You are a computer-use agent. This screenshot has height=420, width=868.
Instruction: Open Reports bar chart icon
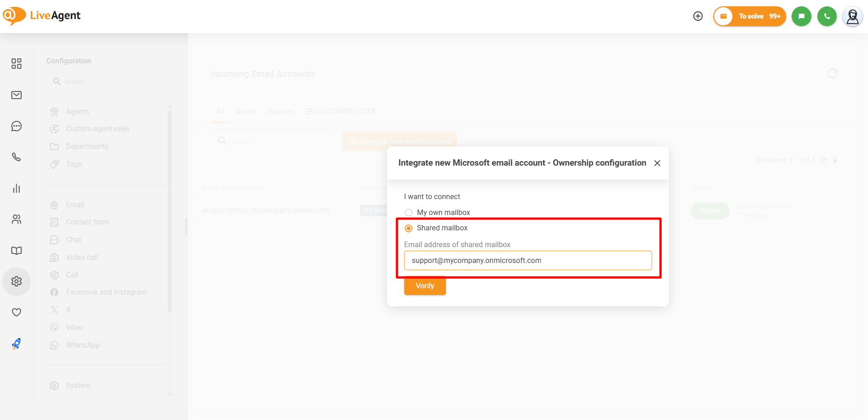pos(16,188)
